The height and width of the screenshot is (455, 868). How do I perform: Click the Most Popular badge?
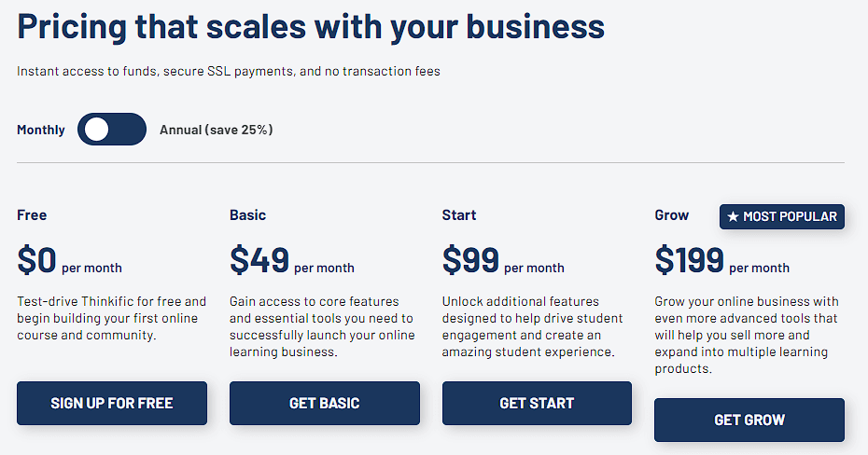click(x=782, y=216)
